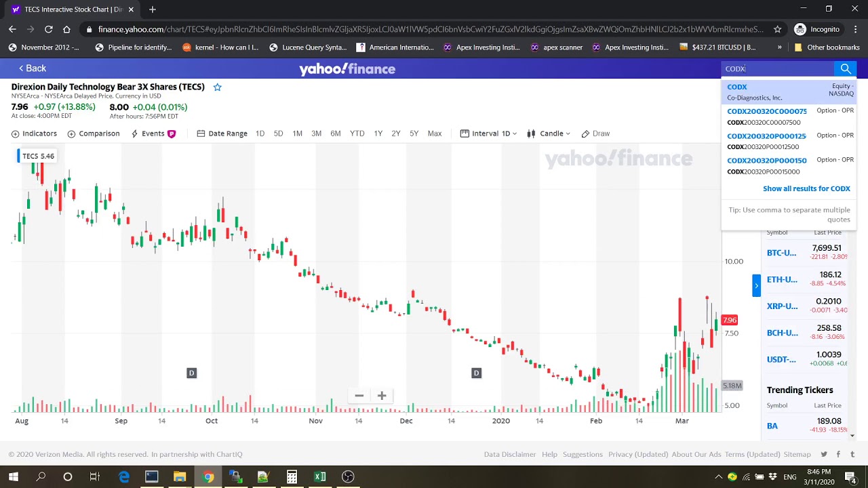
Task: Select the 1D range
Action: pos(260,134)
